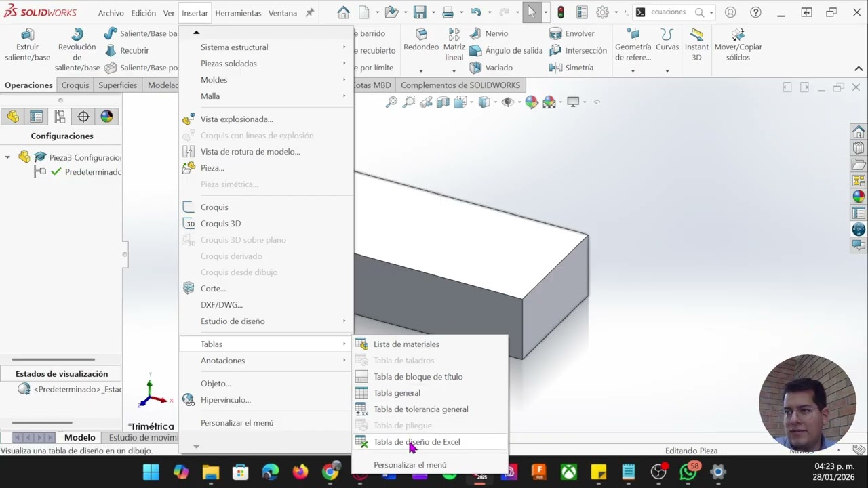Click the rebuild traffic light icon
The width and height of the screenshot is (868, 488).
point(561,12)
